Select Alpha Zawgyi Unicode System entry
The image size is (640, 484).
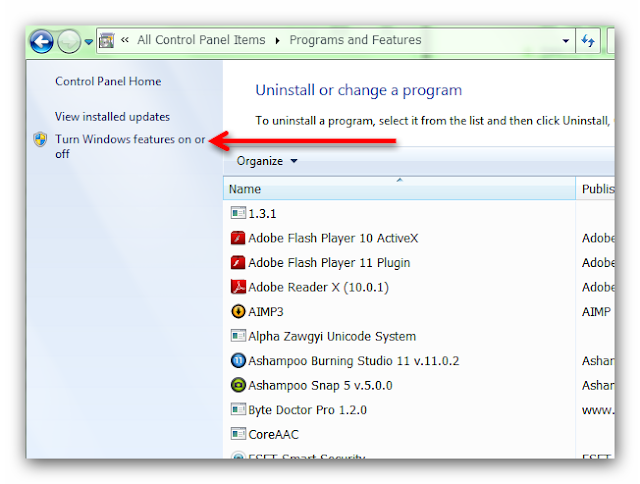[332, 336]
